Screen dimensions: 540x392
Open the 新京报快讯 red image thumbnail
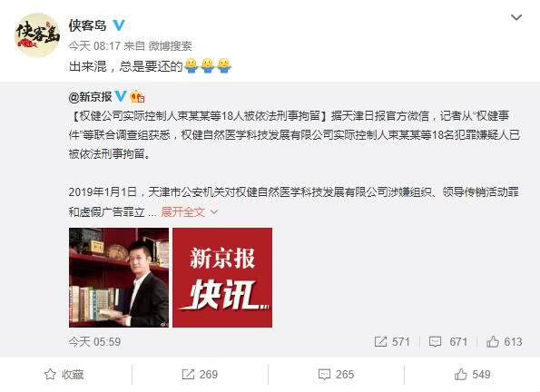(x=222, y=278)
